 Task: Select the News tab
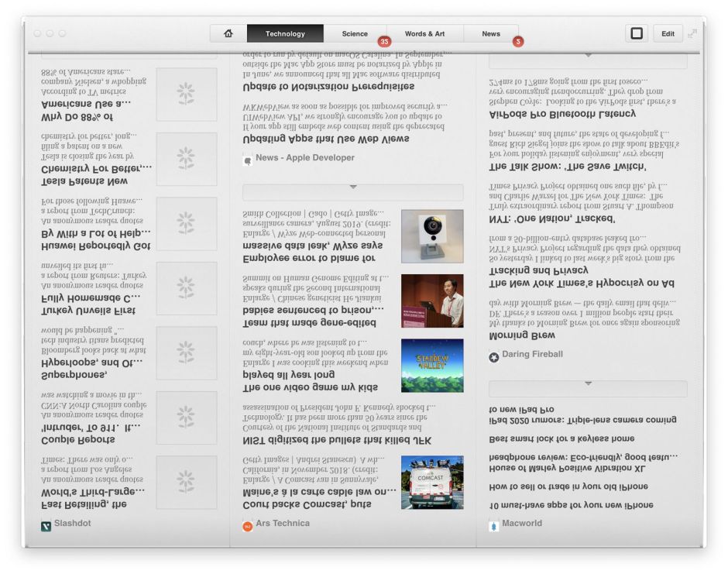(491, 33)
